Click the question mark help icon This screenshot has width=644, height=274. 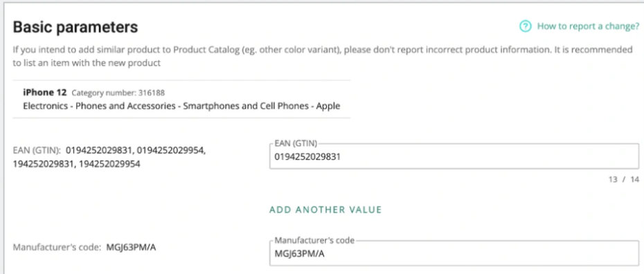(526, 26)
